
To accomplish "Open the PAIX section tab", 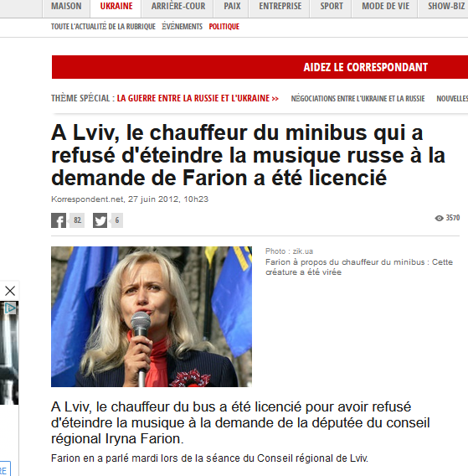I will pyautogui.click(x=232, y=6).
